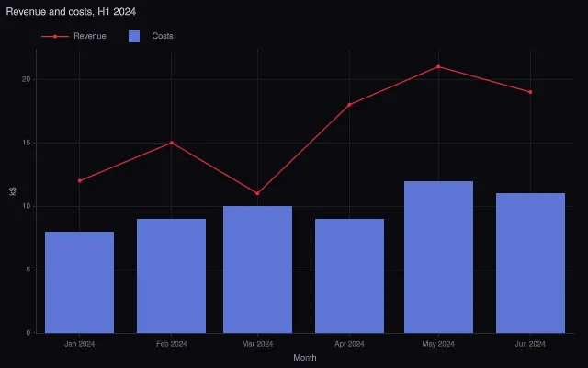Click the y-axis tick label '20'
The width and height of the screenshot is (588, 368).
(x=26, y=80)
